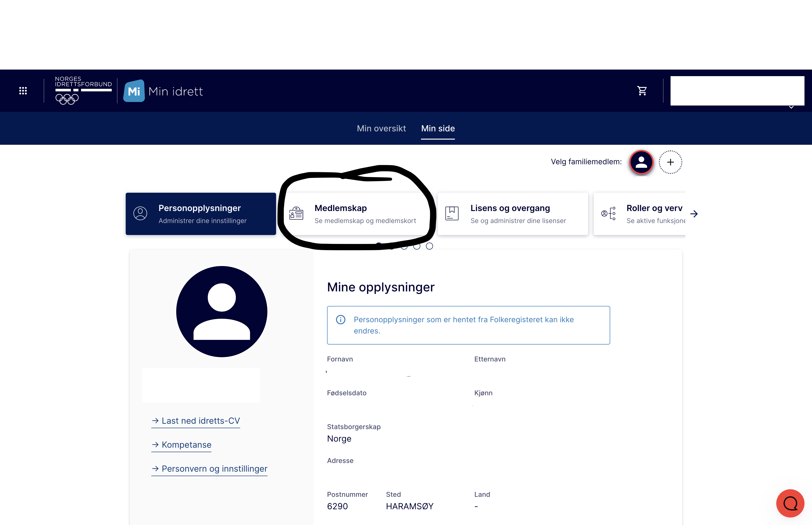
Task: Click the Norges Idrettsforbund logo
Action: tap(83, 90)
